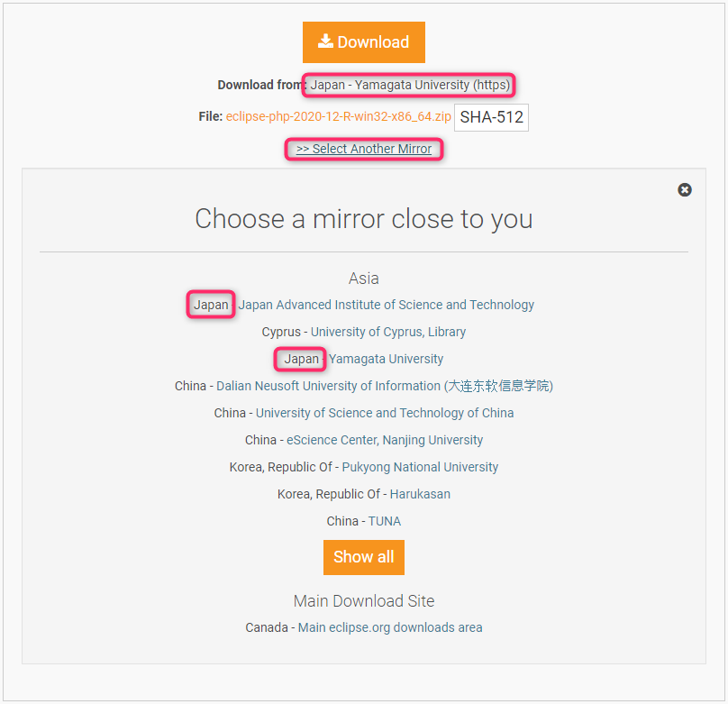Click the download arrow icon in the button

click(x=325, y=41)
